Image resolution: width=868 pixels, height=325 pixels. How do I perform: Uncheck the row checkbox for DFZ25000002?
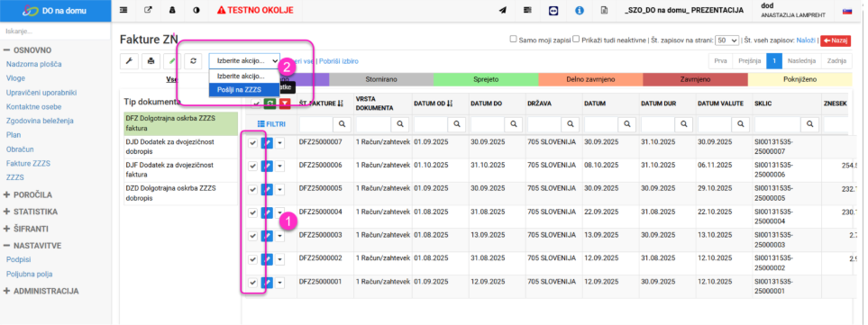tap(253, 259)
